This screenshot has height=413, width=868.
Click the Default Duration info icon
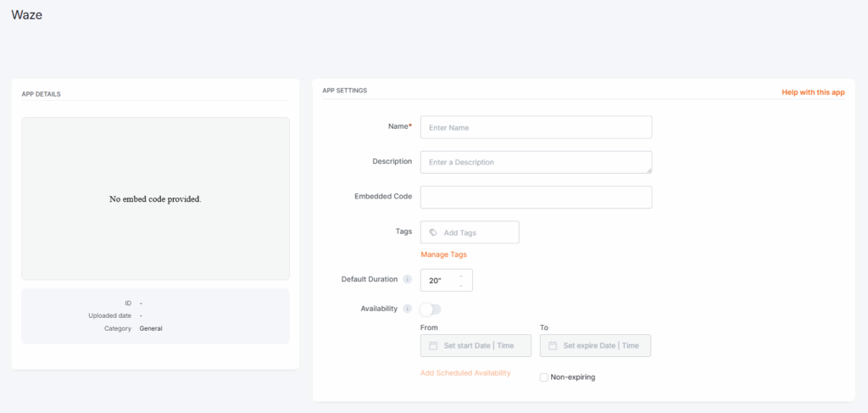408,280
